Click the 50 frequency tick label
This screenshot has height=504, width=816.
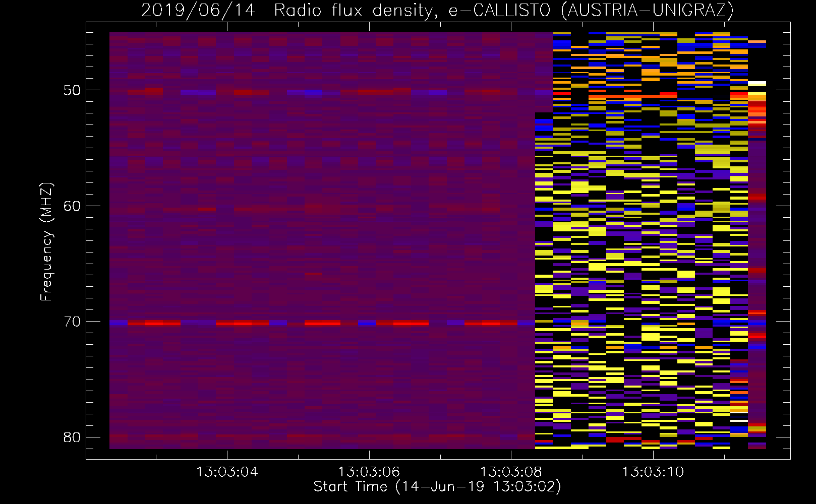(72, 90)
